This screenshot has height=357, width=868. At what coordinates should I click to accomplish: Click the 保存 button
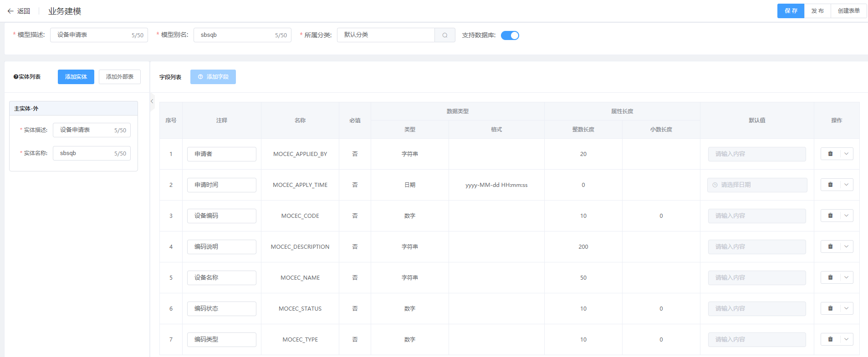(791, 11)
